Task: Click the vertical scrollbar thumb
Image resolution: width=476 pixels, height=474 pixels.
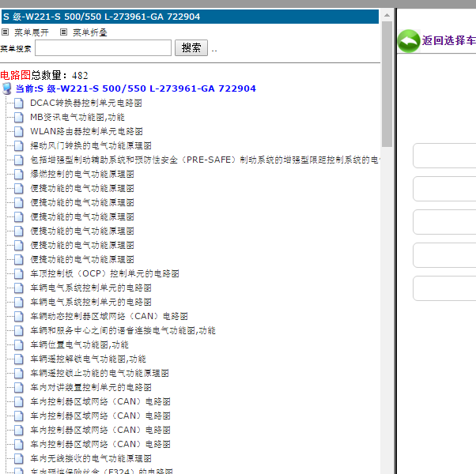Action: [x=387, y=84]
